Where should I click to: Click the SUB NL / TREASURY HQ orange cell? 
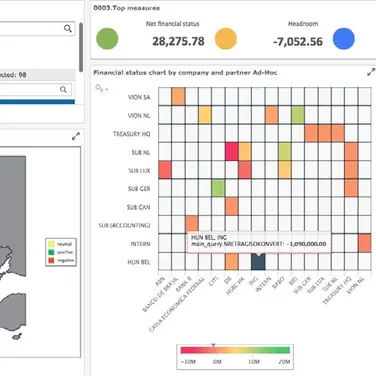(351, 152)
